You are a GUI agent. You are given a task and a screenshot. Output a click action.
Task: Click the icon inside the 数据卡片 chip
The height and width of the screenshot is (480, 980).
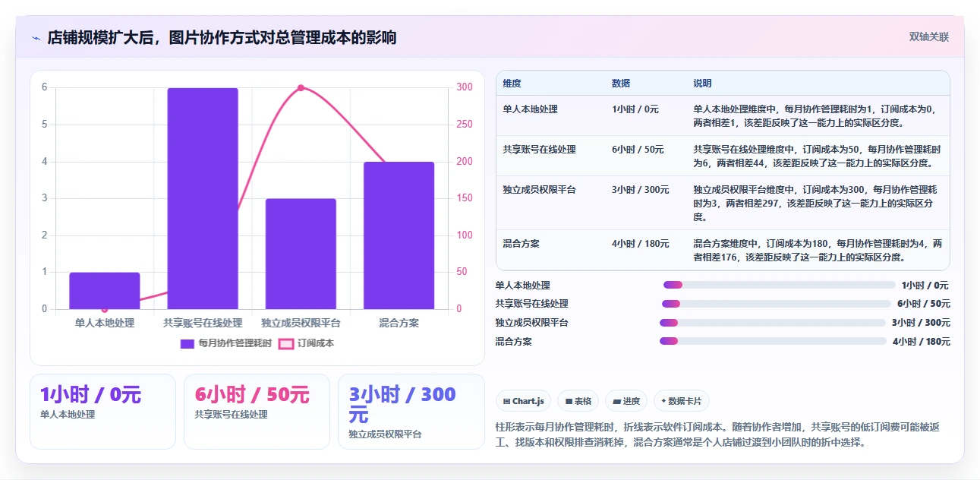(x=663, y=401)
